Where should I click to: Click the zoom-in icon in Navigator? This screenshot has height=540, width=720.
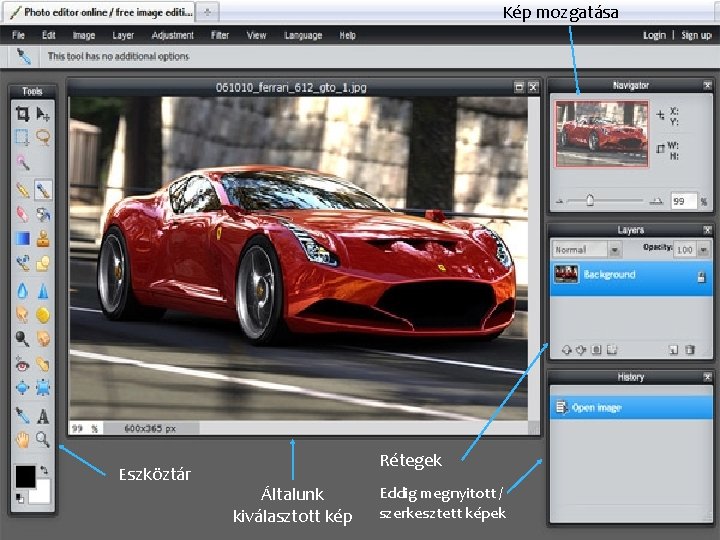tap(657, 201)
